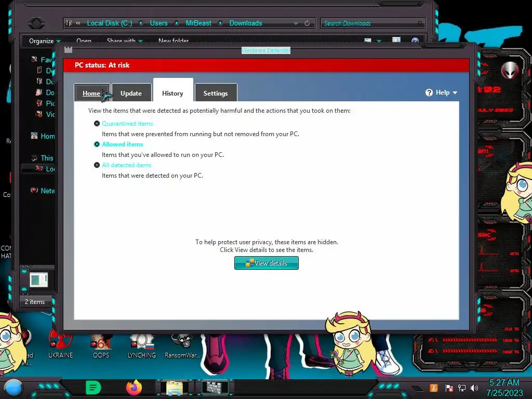Open the green chat app on taskbar
Image resolution: width=532 pixels, height=399 pixels.
coord(94,388)
